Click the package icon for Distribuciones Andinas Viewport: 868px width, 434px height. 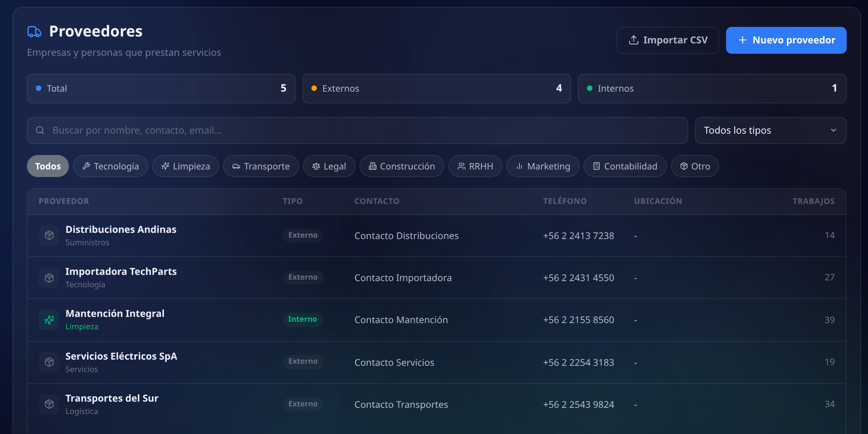(49, 235)
